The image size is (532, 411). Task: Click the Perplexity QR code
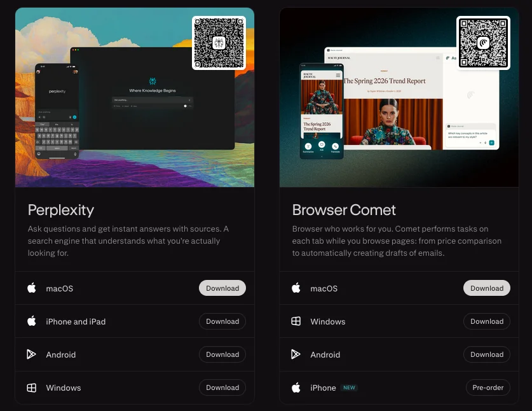click(219, 43)
